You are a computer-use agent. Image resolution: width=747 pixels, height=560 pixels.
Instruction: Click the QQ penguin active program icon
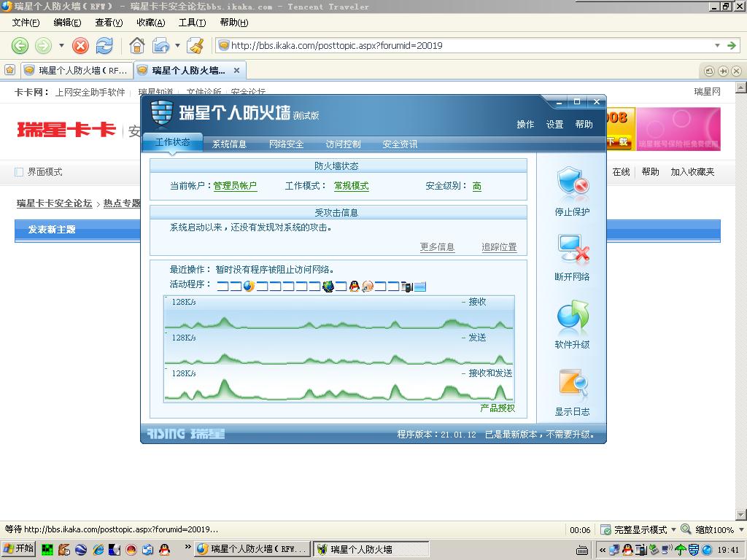point(354,286)
